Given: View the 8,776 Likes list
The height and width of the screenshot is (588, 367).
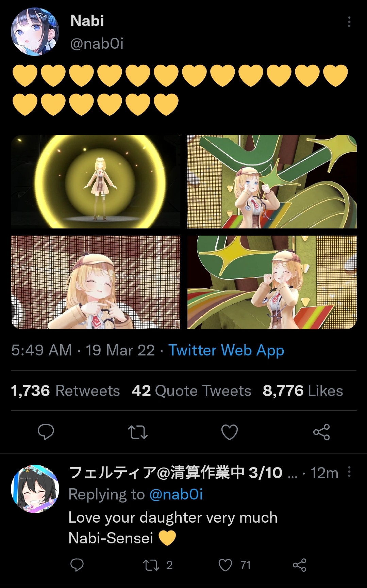Looking at the screenshot, I should pos(303,391).
